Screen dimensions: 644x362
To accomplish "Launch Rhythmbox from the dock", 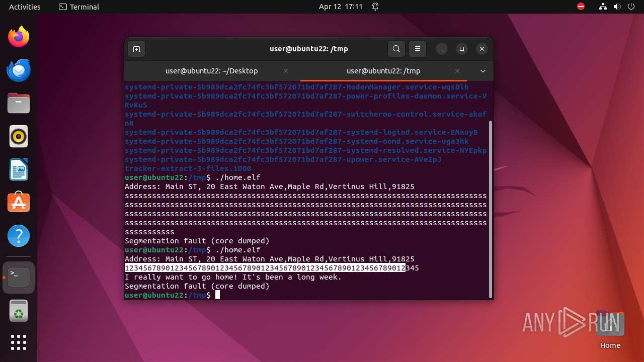I will 19,136.
